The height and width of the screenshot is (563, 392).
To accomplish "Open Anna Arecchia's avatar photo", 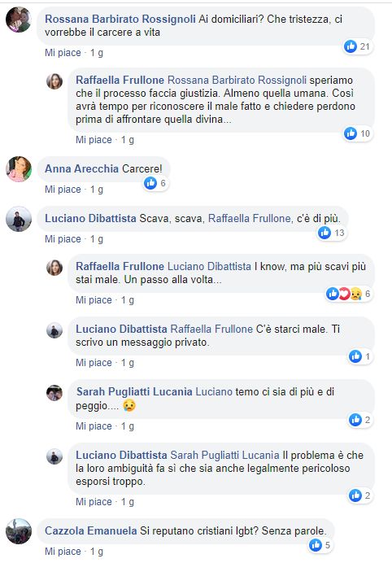I will (19, 168).
